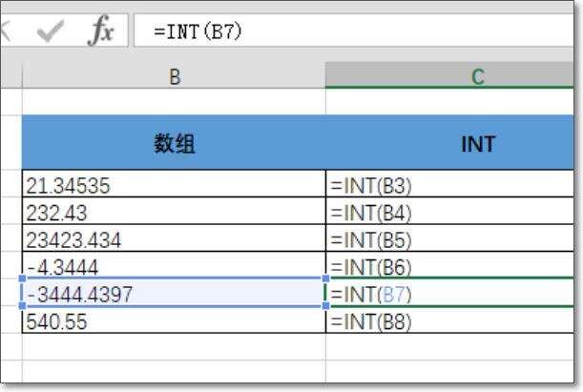Open the fx insert function dialog
583x392 pixels.
point(100,31)
